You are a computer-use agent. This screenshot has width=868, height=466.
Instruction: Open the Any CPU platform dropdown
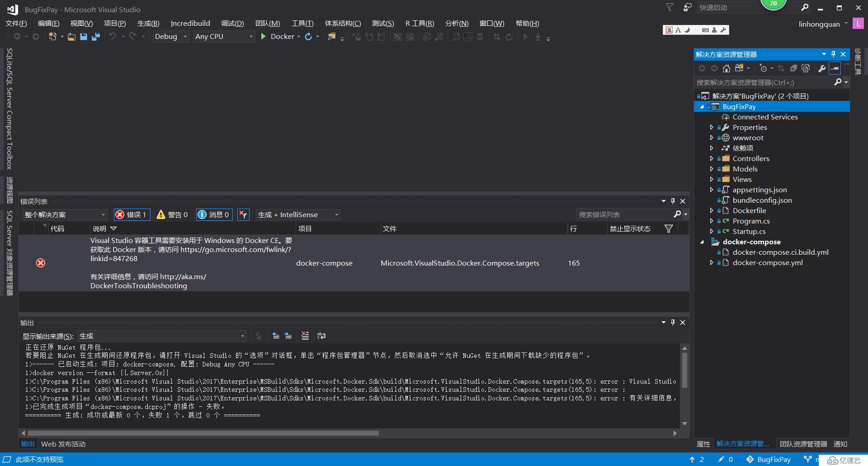[x=224, y=37]
